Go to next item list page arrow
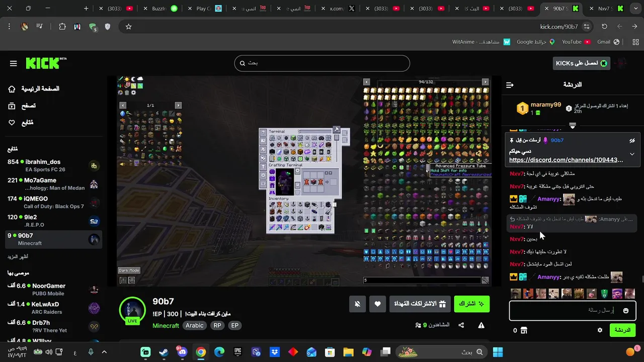The image size is (644, 362). [485, 82]
